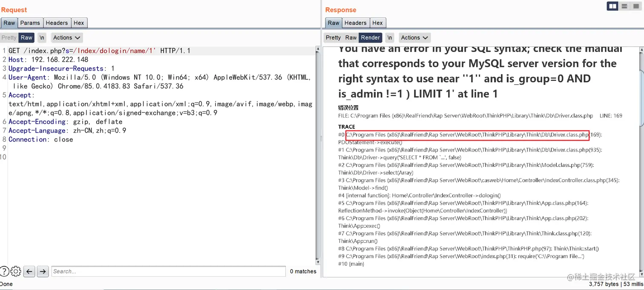Open the Response Raw tab
The width and height of the screenshot is (644, 290).
point(333,23)
